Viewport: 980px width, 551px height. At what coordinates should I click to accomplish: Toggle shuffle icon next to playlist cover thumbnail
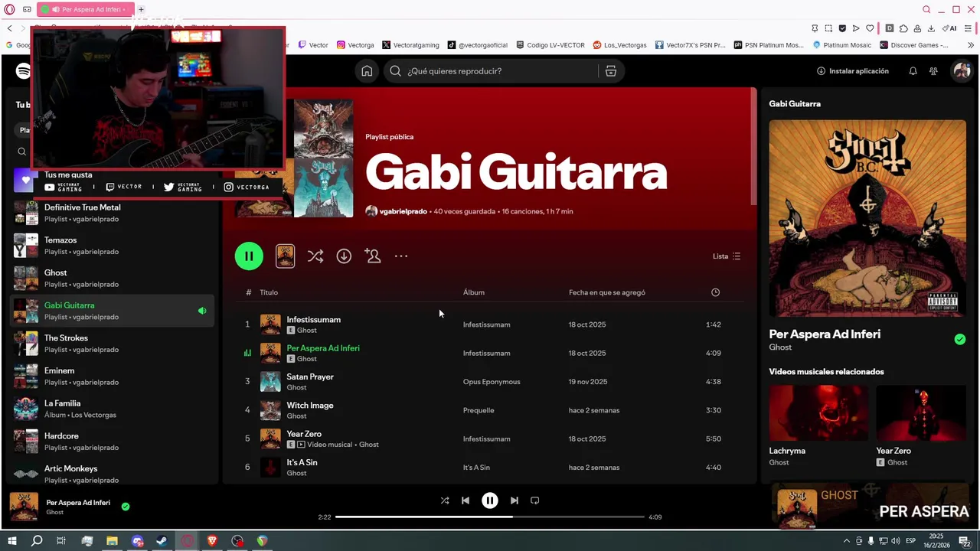(x=315, y=256)
